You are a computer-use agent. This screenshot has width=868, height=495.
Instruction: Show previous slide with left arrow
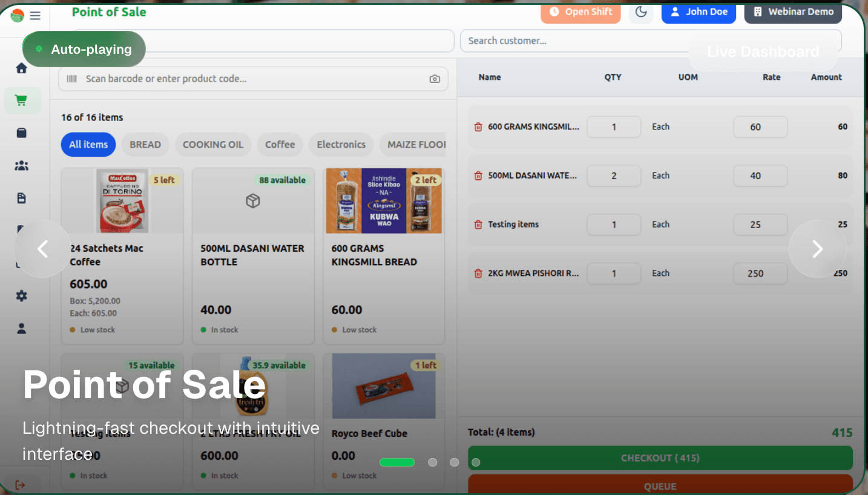point(42,249)
